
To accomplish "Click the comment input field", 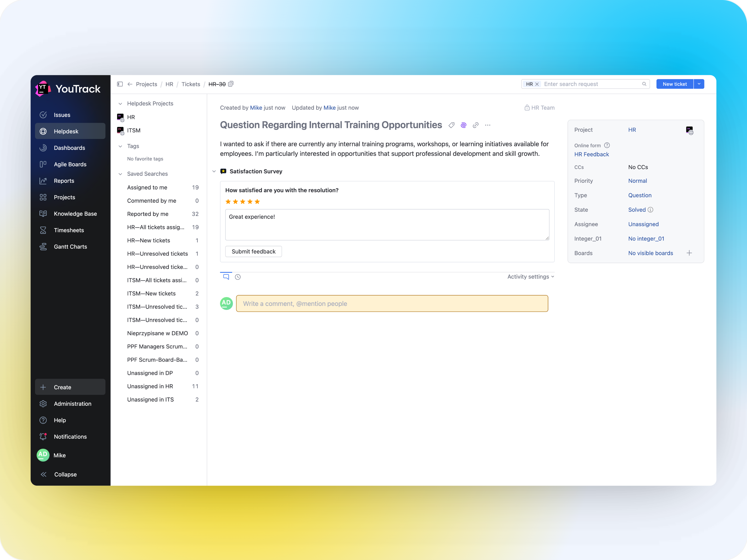I will (x=392, y=303).
